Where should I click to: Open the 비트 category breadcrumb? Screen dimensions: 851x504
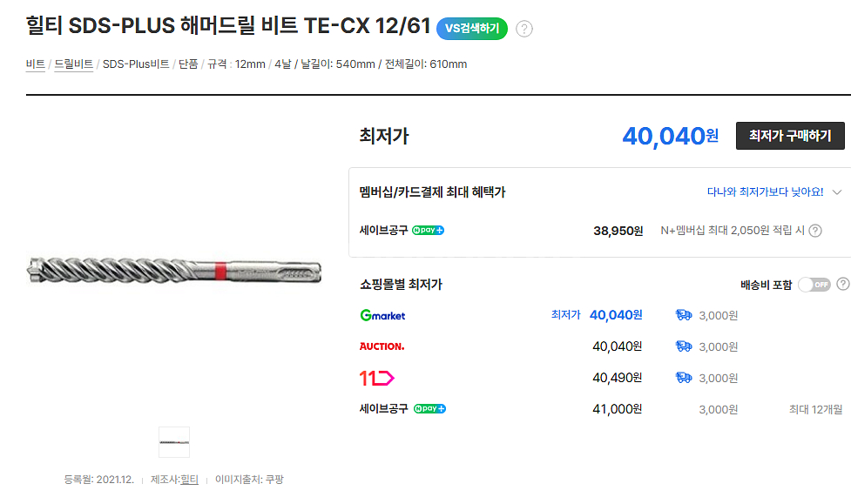pos(36,64)
